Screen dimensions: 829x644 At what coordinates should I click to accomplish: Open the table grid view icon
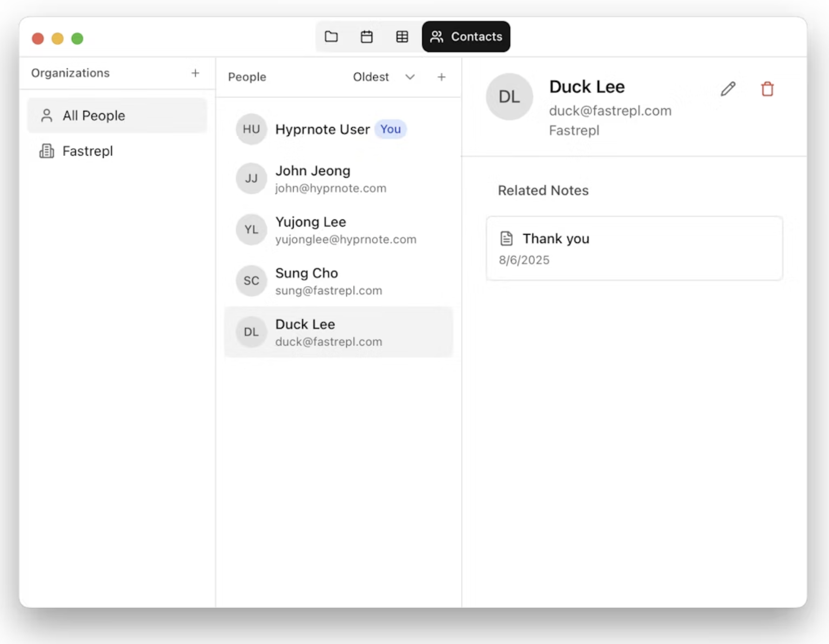point(402,37)
